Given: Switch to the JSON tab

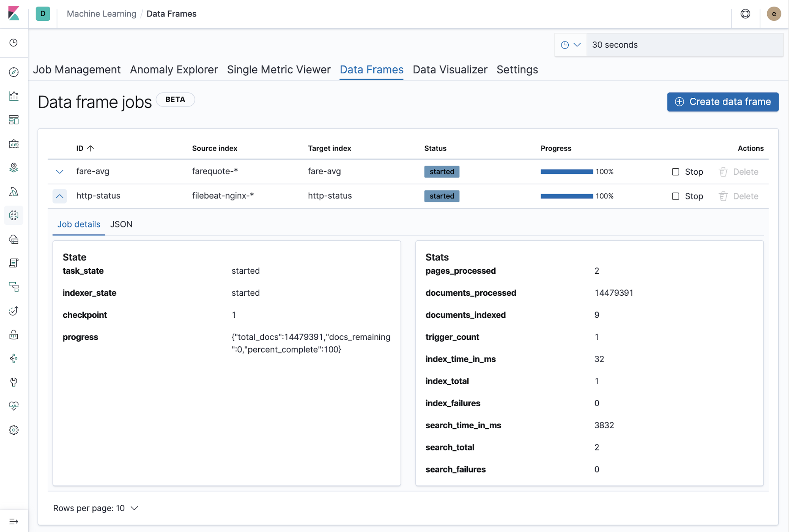Looking at the screenshot, I should click(x=121, y=224).
